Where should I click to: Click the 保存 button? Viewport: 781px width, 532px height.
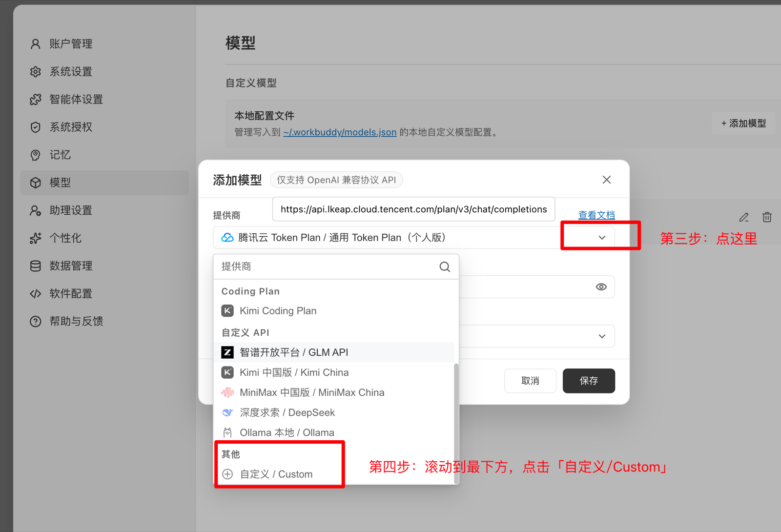[589, 381]
